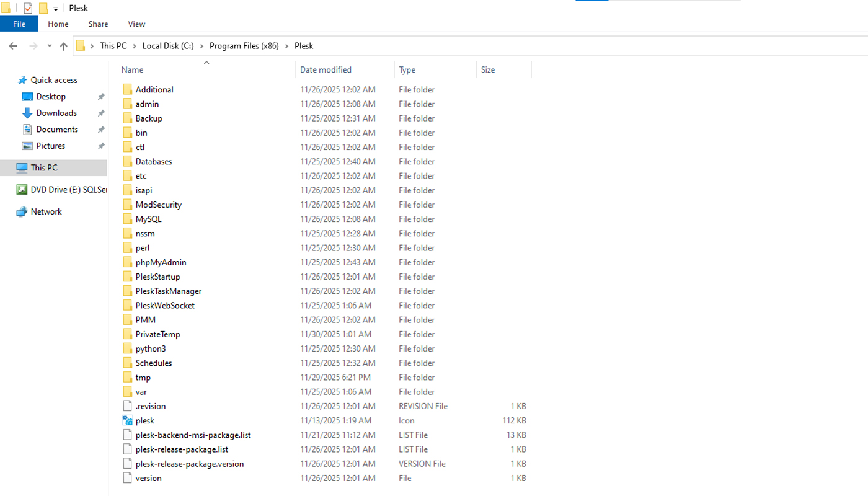
Task: Sort by the Size column header
Action: [488, 70]
